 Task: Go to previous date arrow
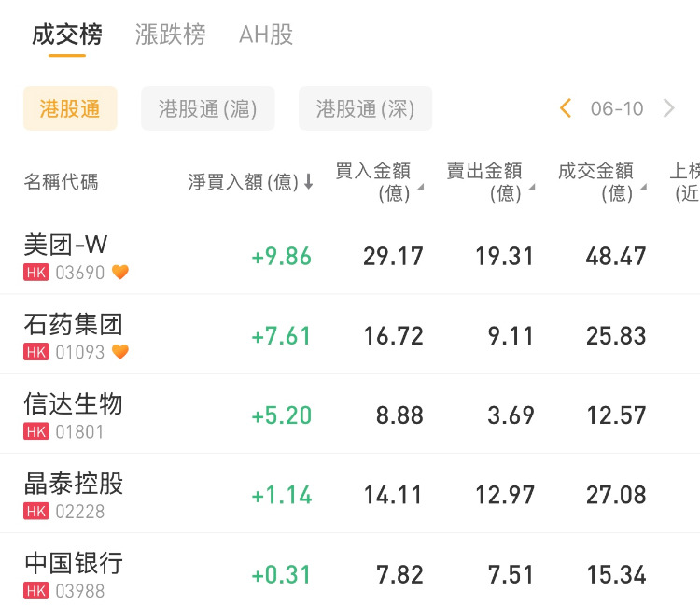tap(566, 108)
